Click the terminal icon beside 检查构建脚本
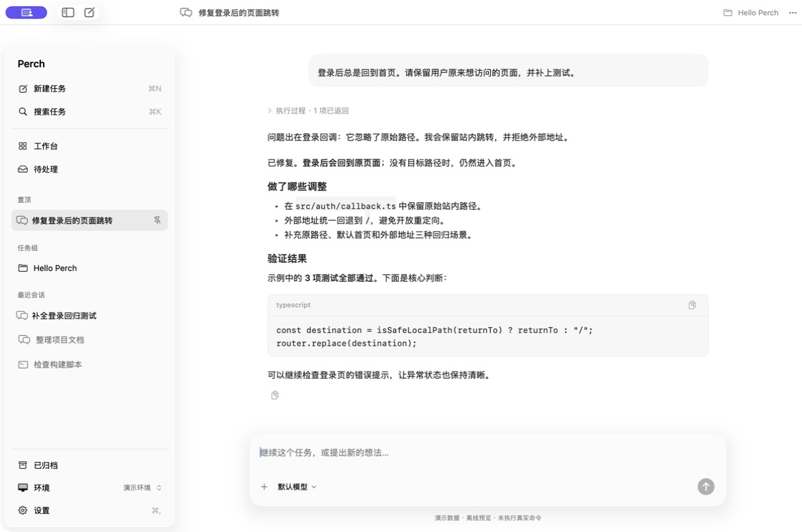The width and height of the screenshot is (802, 532). point(23,364)
